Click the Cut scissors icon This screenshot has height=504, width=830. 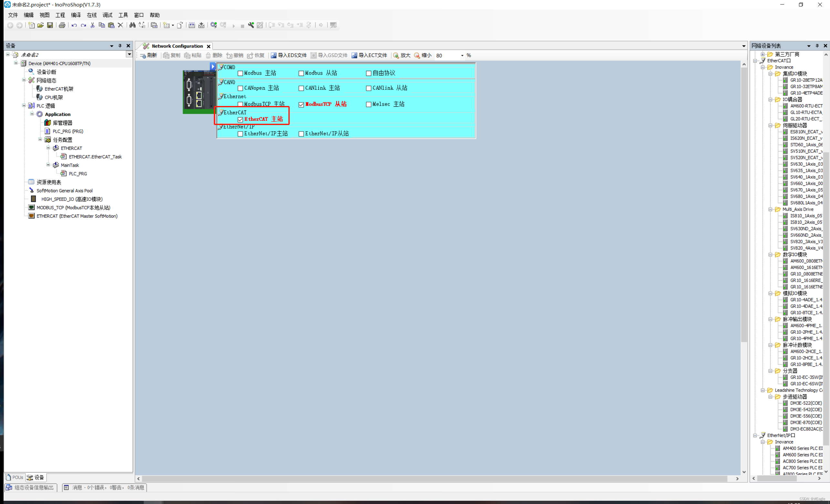(93, 25)
